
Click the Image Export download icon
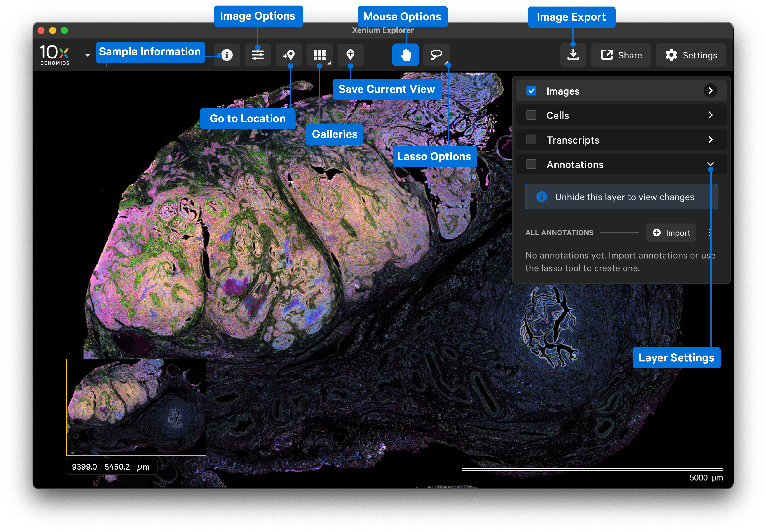(573, 55)
